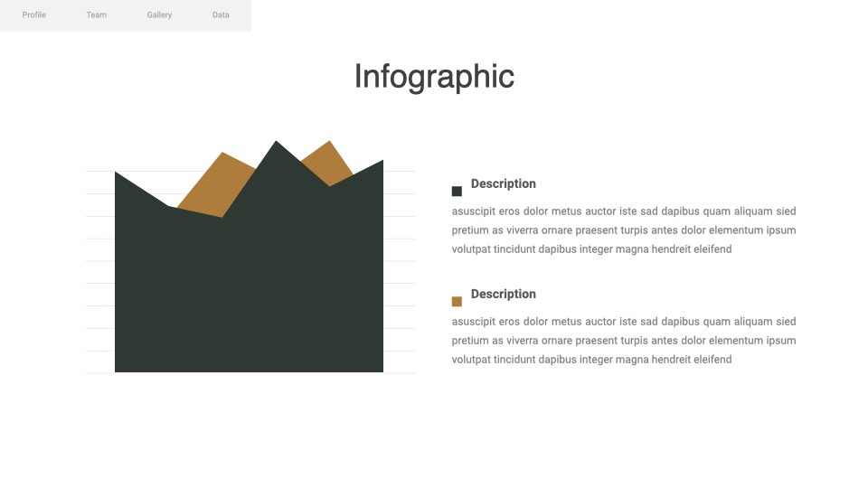Click the first description paragraph text

[x=624, y=230]
